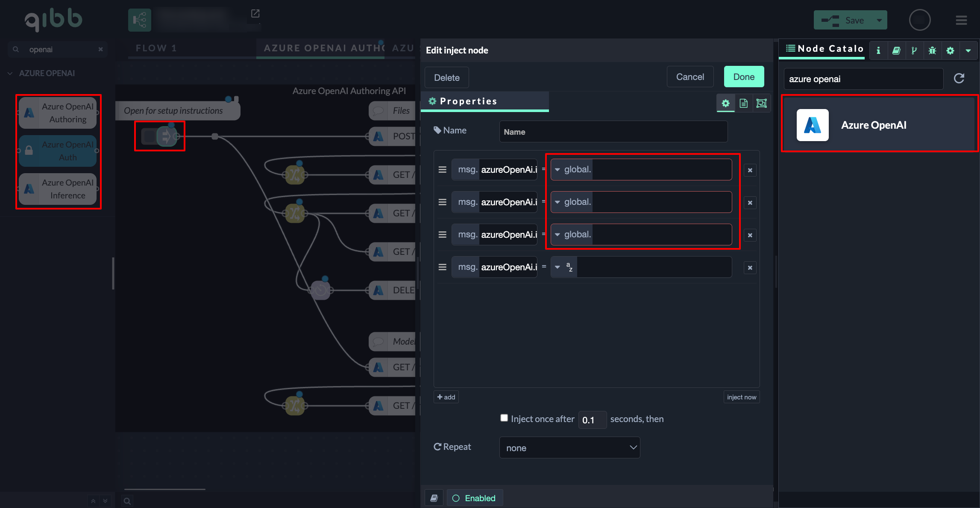Viewport: 980px width, 508px height.
Task: Change type of the string value field
Action: (x=563, y=267)
